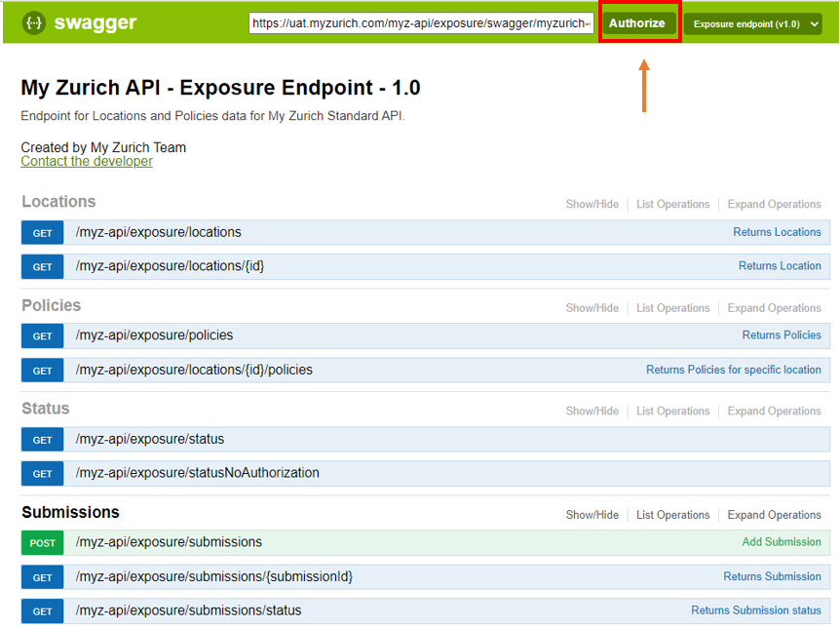Click GET badge for /myz-api/exposure/locations
Image resolution: width=840 pixels, height=630 pixels.
[x=43, y=233]
